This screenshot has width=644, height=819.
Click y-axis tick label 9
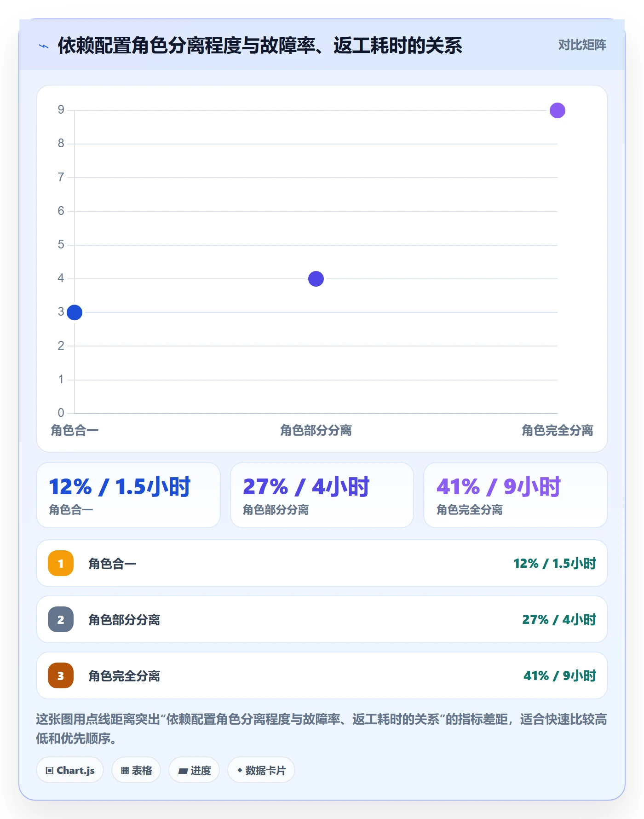61,110
